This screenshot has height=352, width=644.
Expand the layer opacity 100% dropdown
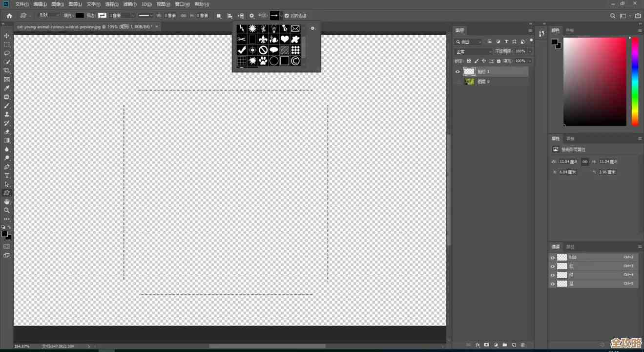(530, 51)
